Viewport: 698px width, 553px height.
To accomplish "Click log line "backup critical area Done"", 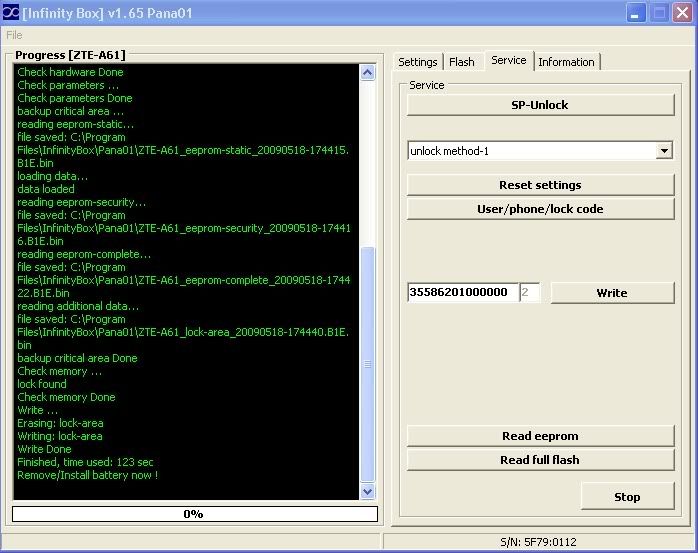I will [x=77, y=358].
